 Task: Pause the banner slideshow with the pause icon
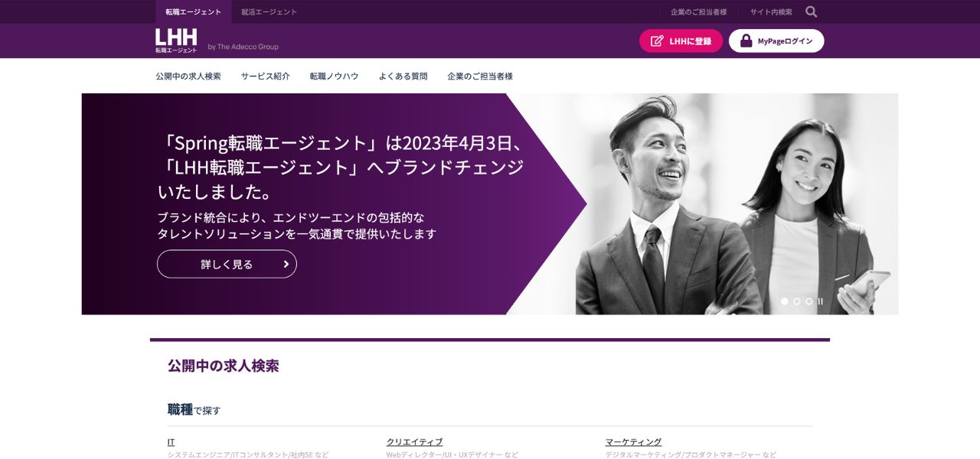[x=820, y=301]
